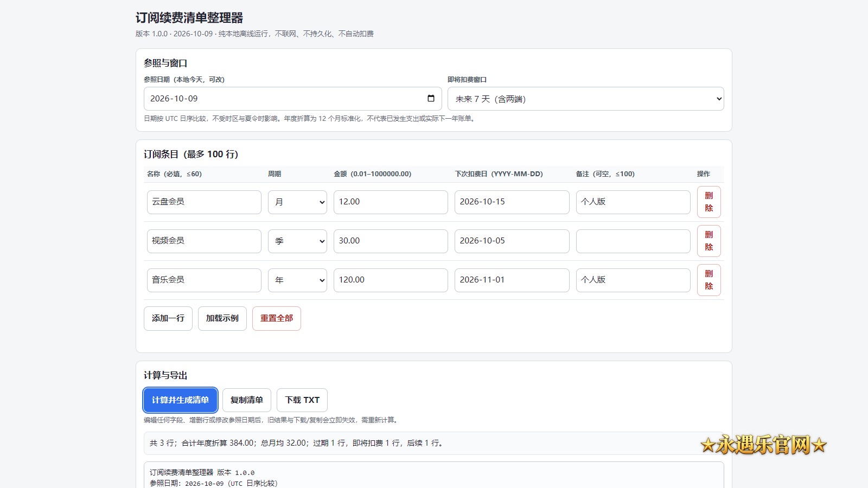Click the page title 订阅续费清单整理器

pos(189,18)
